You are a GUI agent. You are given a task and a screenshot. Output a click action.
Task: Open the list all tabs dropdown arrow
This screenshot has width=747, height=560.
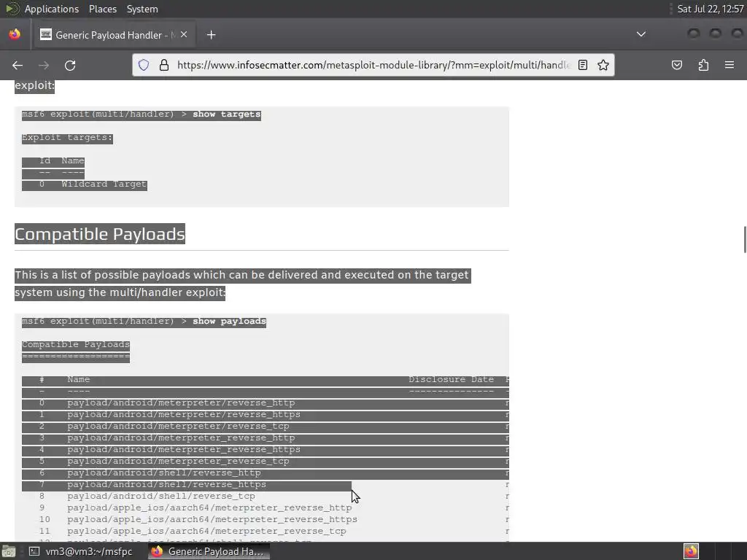tap(641, 34)
